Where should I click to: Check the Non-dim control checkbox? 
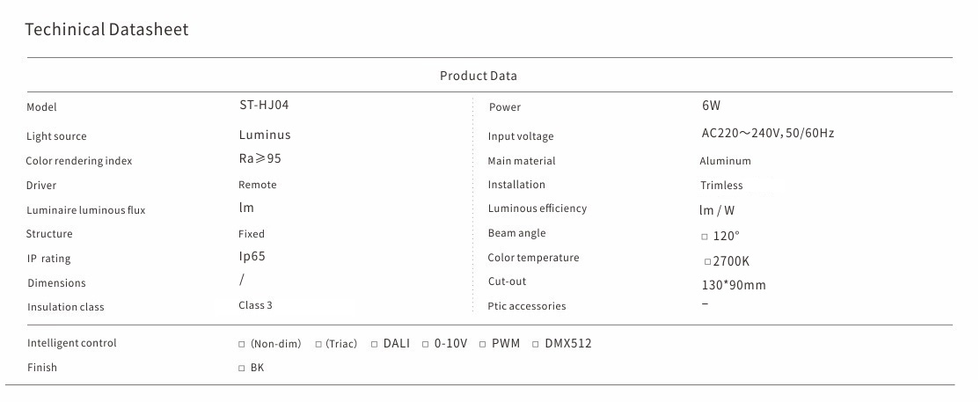pyautogui.click(x=242, y=344)
